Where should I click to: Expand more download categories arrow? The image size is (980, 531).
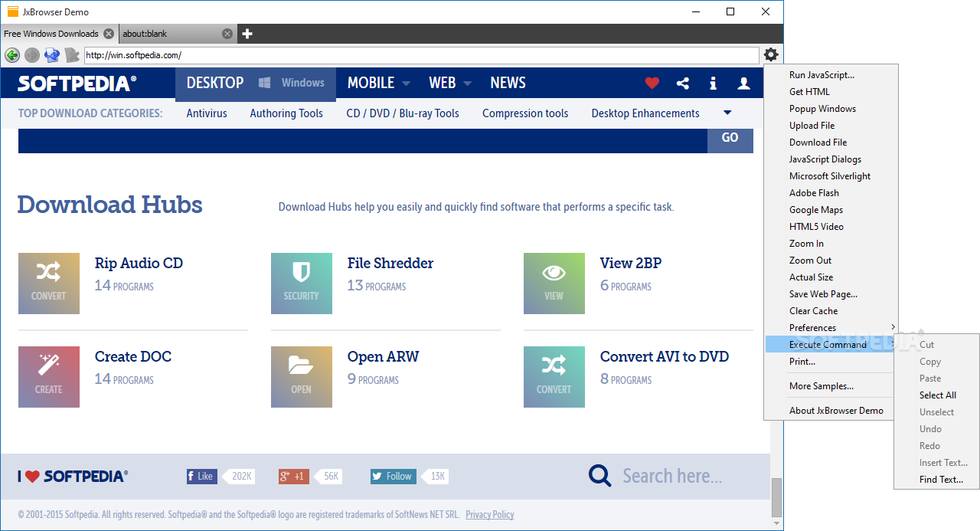727,113
